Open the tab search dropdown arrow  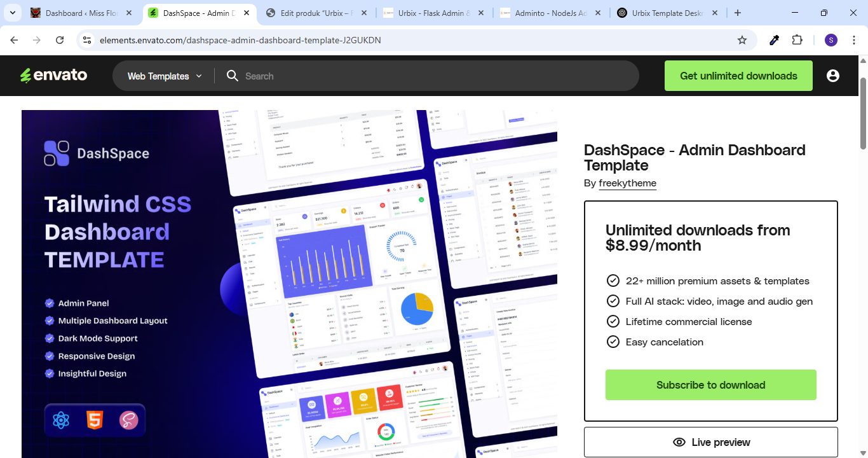(12, 13)
